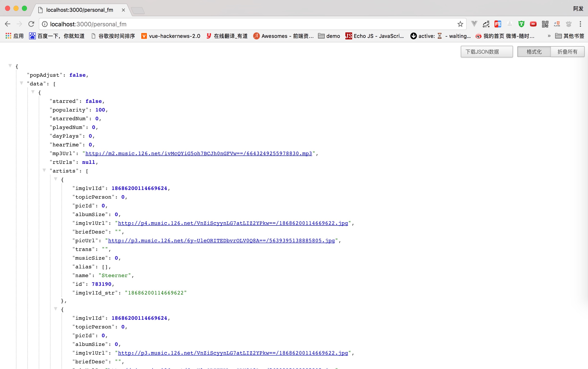The width and height of the screenshot is (588, 369).
Task: Collapse the "artists" array
Action: [44, 170]
